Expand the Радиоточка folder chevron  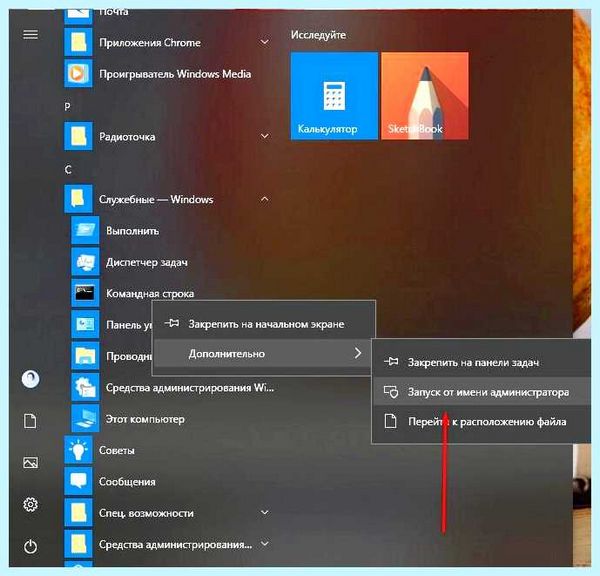[x=264, y=136]
